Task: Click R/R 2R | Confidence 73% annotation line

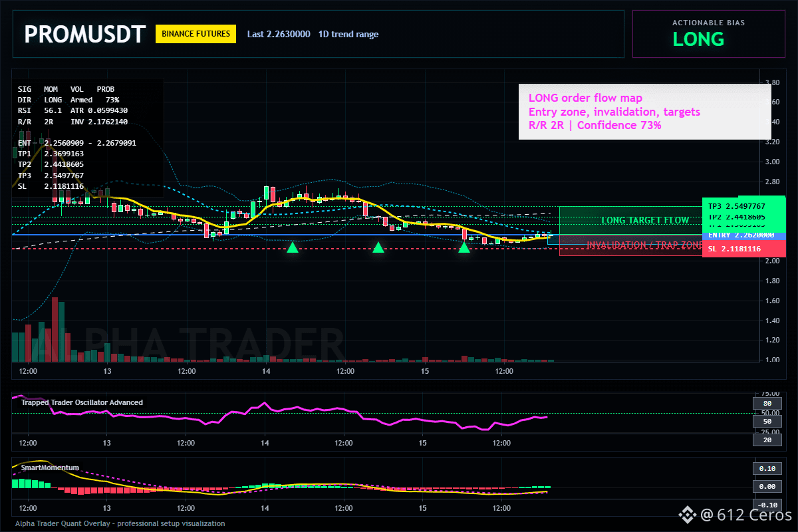Action: click(x=595, y=125)
